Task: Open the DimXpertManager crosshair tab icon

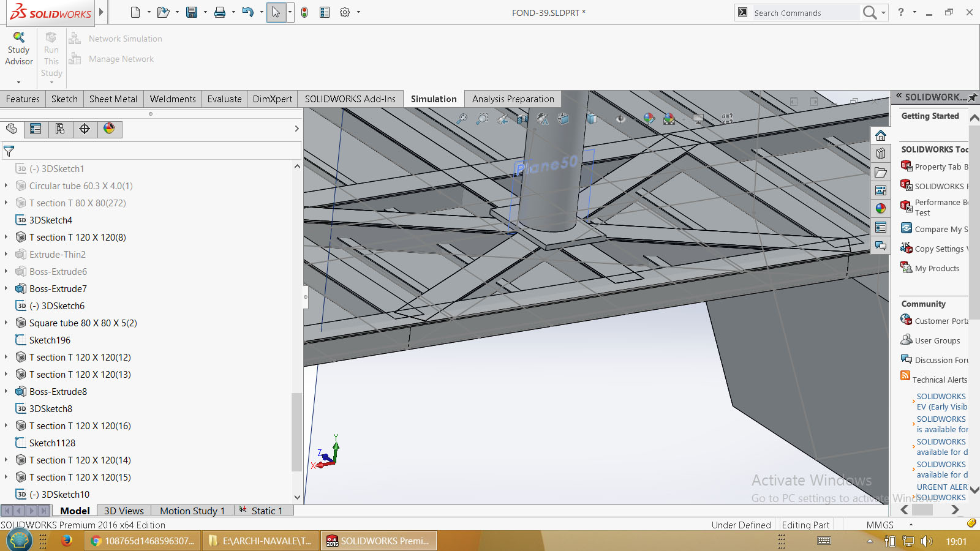Action: [x=85, y=129]
